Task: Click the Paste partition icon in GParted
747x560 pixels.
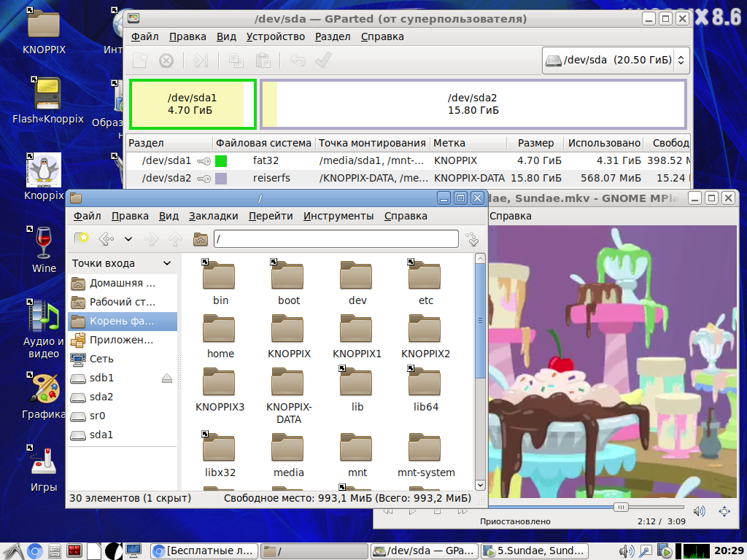Action: click(x=263, y=61)
